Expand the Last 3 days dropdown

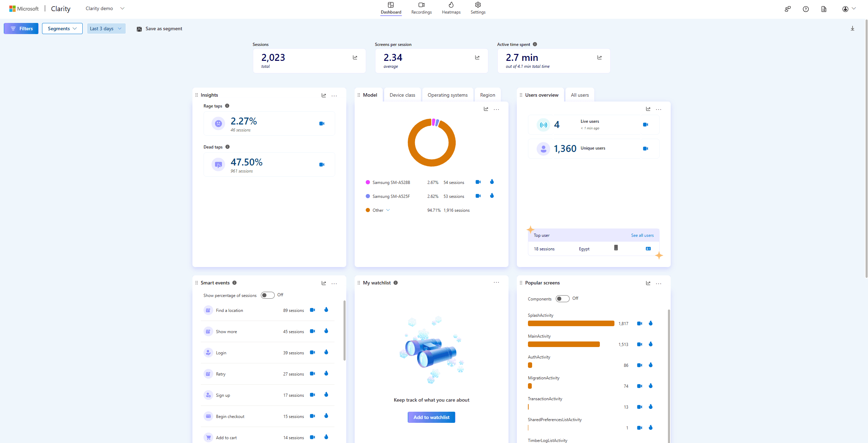click(x=106, y=29)
